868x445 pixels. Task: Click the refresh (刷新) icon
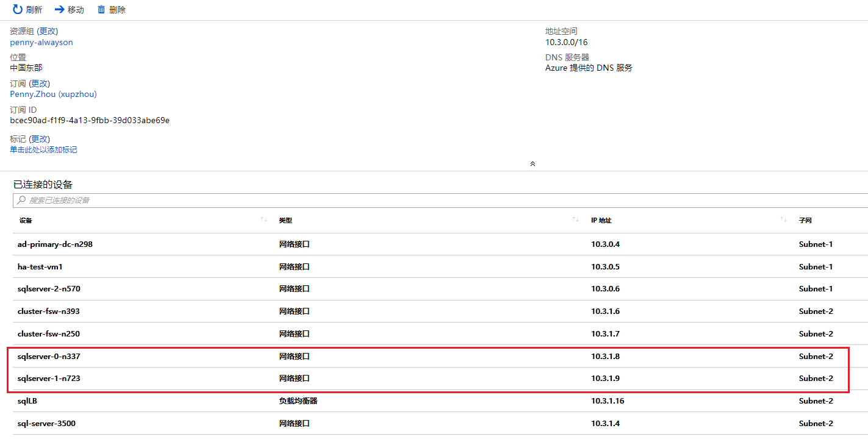tap(18, 10)
